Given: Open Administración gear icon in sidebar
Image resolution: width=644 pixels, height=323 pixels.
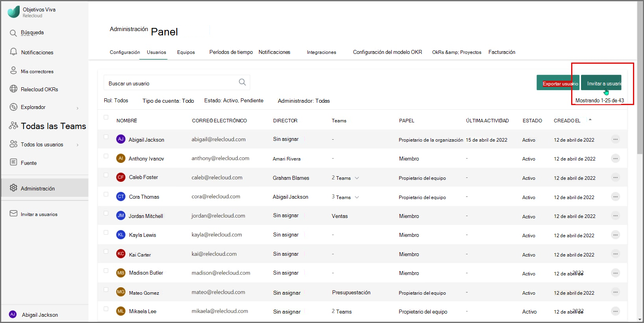Looking at the screenshot, I should pos(13,188).
